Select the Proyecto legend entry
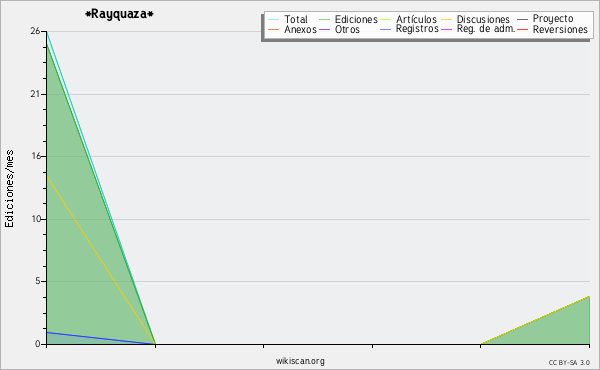 click(545, 19)
